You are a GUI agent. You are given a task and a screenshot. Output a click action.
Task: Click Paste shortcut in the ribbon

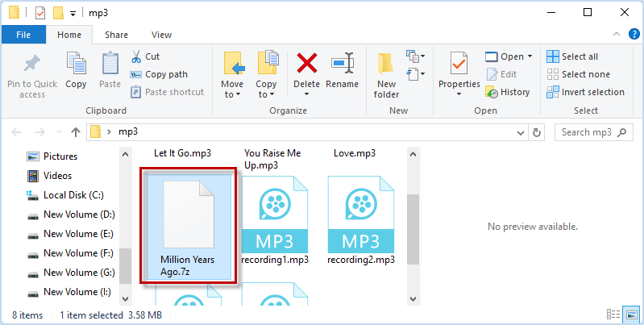coord(167,92)
